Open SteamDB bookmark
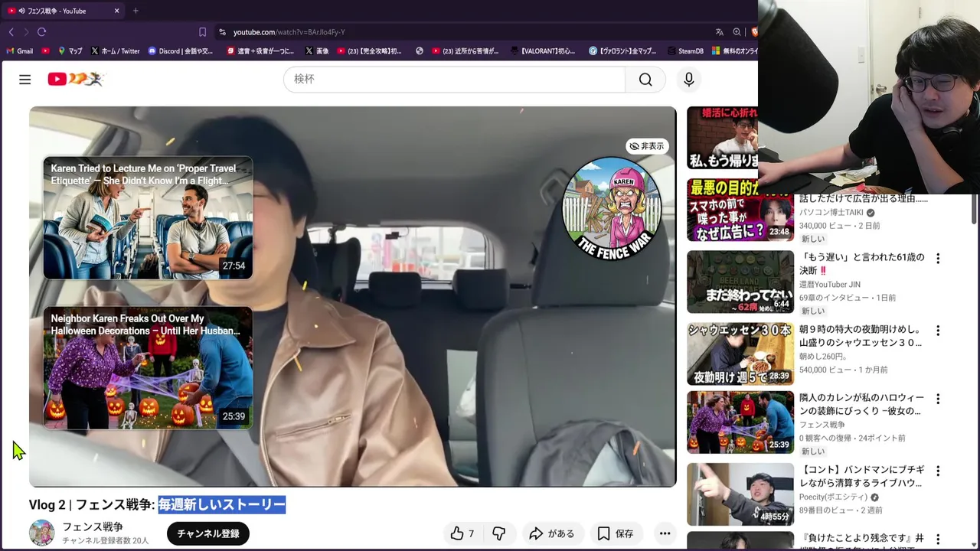 (x=684, y=51)
